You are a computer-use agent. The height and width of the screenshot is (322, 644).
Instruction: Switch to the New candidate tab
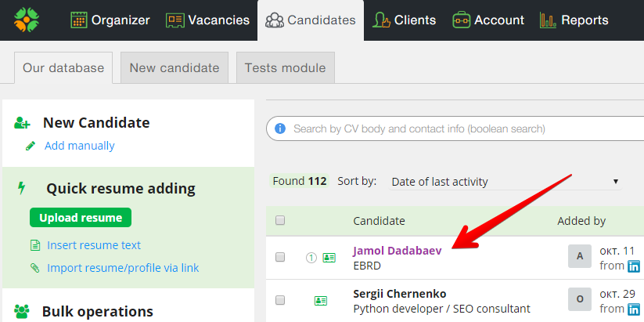pyautogui.click(x=174, y=67)
